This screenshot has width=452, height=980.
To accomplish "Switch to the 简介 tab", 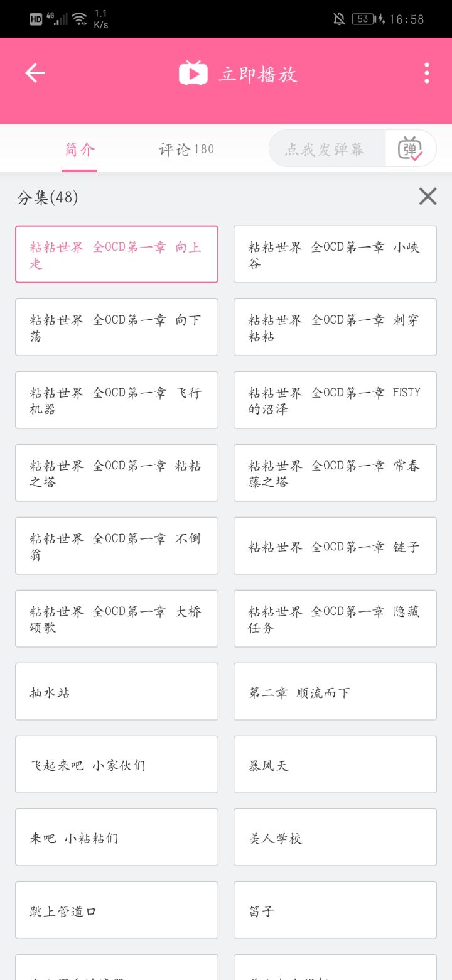I will 79,150.
